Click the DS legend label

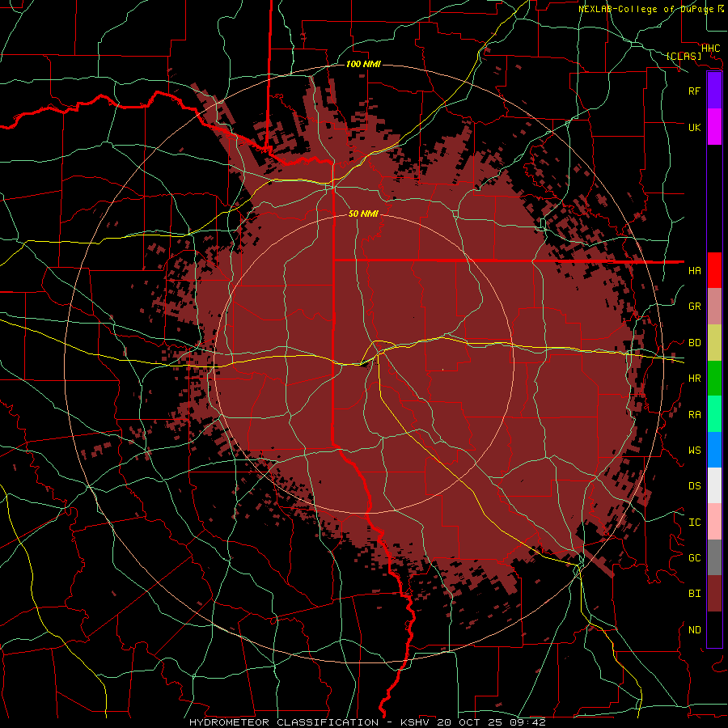tap(695, 486)
